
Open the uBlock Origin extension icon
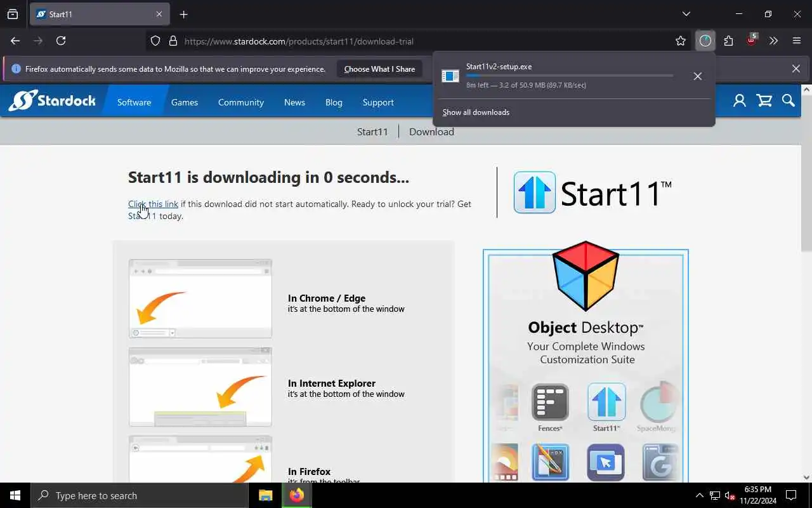(751, 40)
